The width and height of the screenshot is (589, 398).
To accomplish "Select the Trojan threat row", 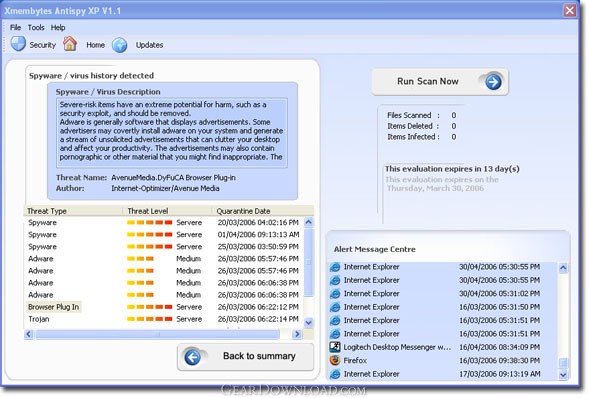I will click(164, 319).
